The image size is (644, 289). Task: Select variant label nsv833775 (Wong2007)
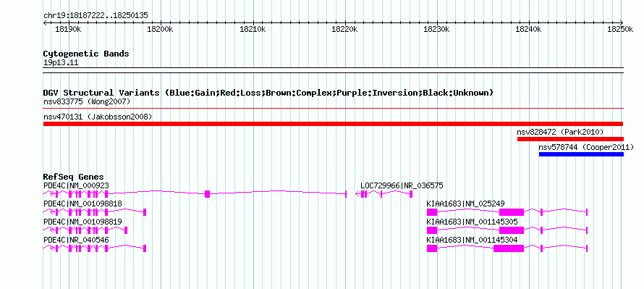87,101
